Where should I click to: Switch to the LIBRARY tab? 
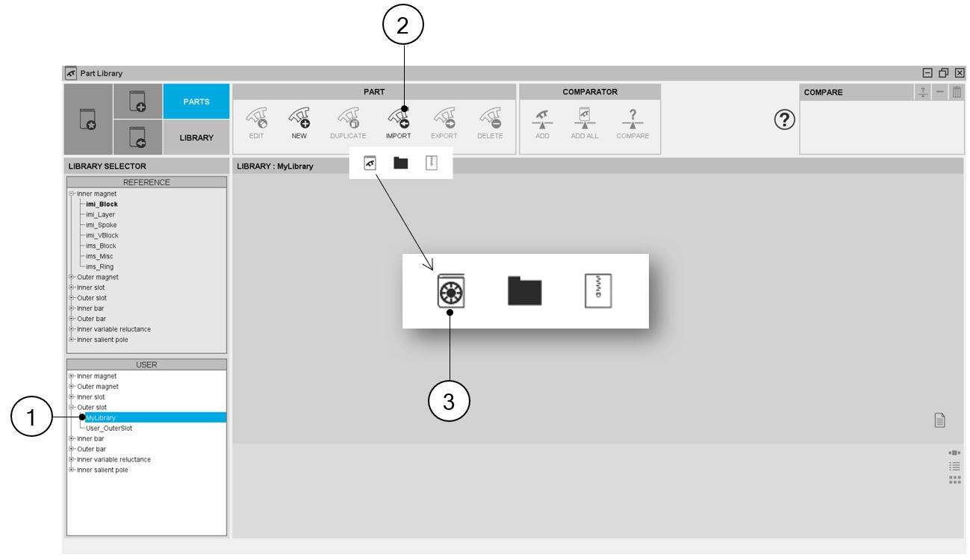point(196,137)
